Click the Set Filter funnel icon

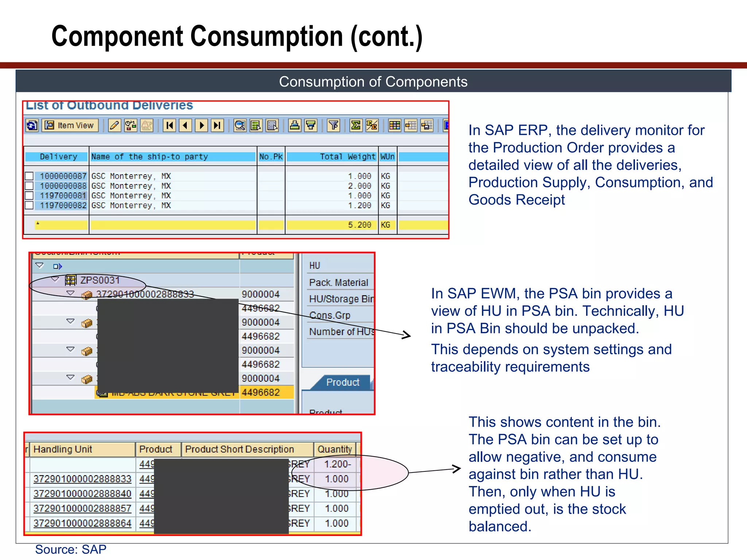point(333,126)
